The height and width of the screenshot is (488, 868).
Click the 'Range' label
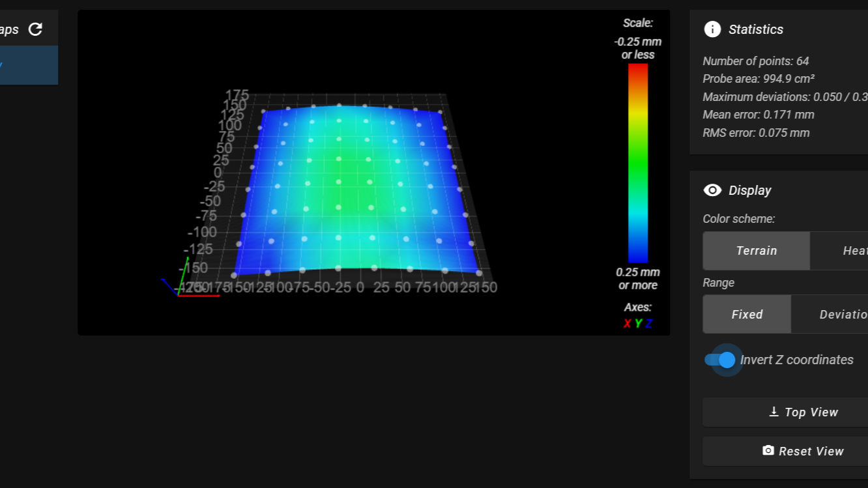(x=719, y=283)
